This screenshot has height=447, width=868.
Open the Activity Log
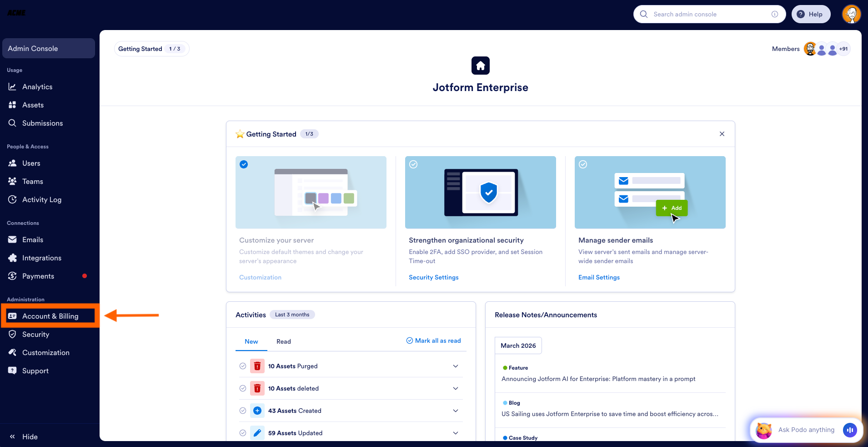point(42,199)
